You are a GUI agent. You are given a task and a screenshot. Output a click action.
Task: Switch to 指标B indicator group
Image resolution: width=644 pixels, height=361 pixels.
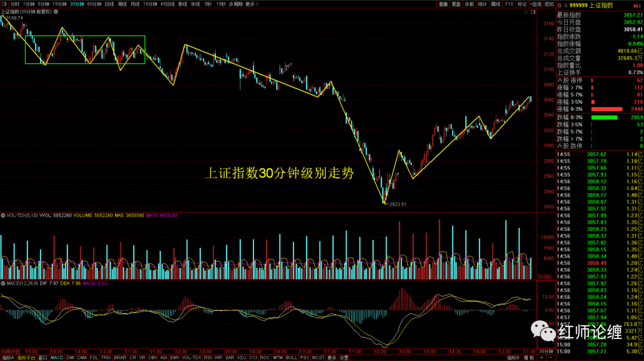513,357
